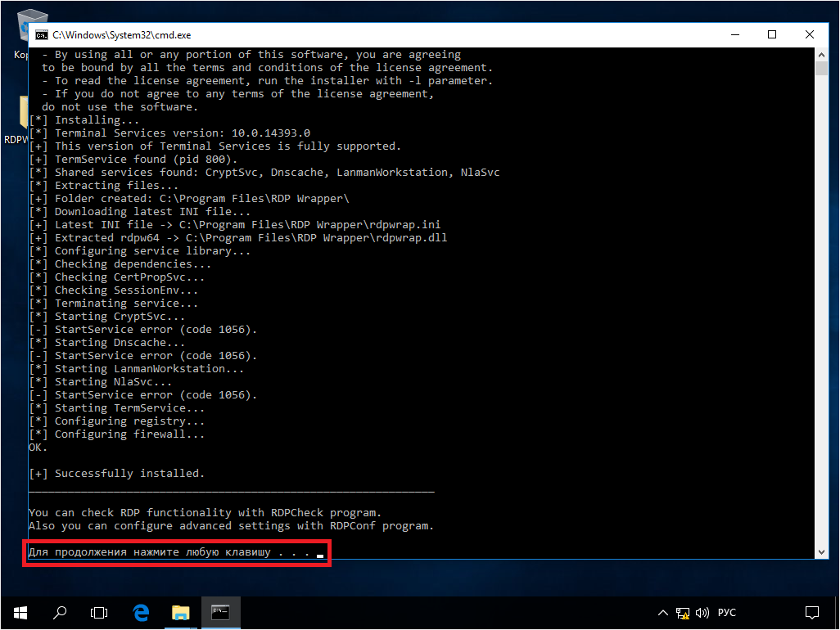The height and width of the screenshot is (630, 840).
Task: Click the network status tray icon
Action: tap(683, 613)
